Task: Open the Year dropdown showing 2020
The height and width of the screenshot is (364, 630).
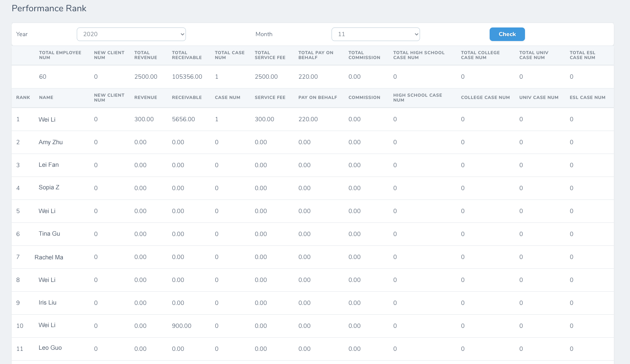Action: click(x=131, y=34)
